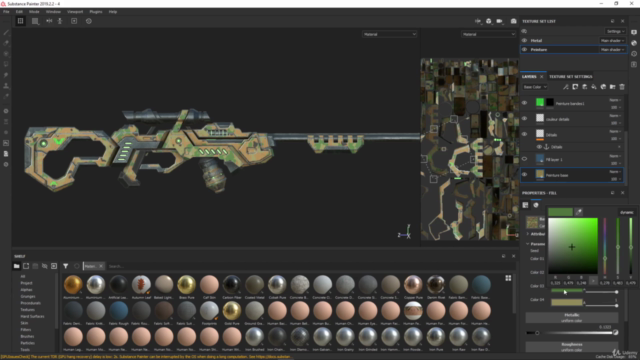Screen dimensions: 640x360
Task: Select the Layers tab
Action: point(529,77)
